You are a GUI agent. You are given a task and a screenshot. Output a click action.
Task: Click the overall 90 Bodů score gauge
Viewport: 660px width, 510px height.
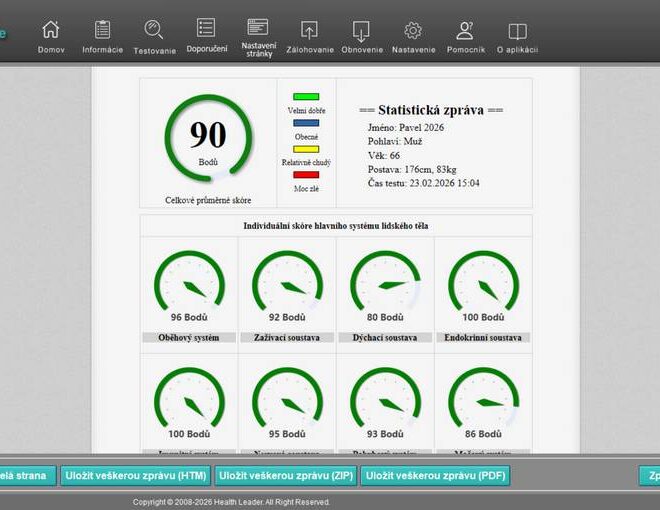point(208,138)
